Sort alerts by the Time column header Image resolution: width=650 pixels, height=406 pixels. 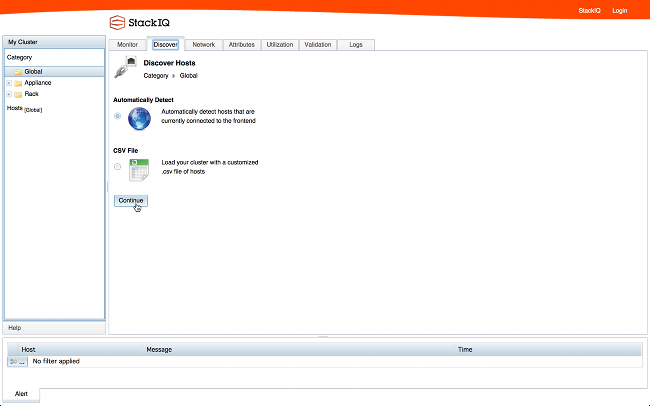click(465, 350)
